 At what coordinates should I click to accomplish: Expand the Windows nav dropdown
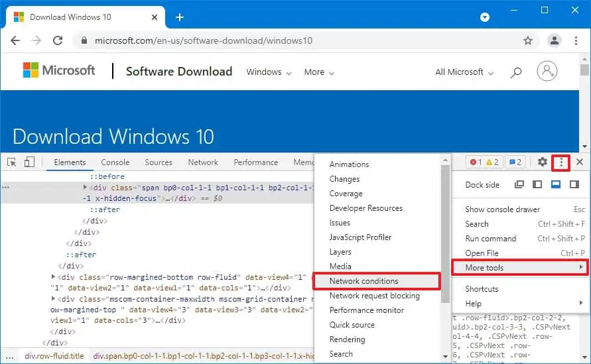click(269, 72)
